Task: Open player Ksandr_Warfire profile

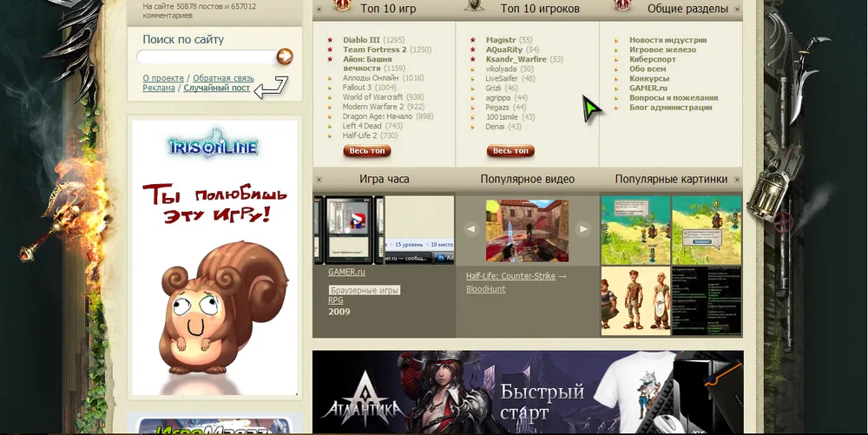Action: (x=516, y=59)
